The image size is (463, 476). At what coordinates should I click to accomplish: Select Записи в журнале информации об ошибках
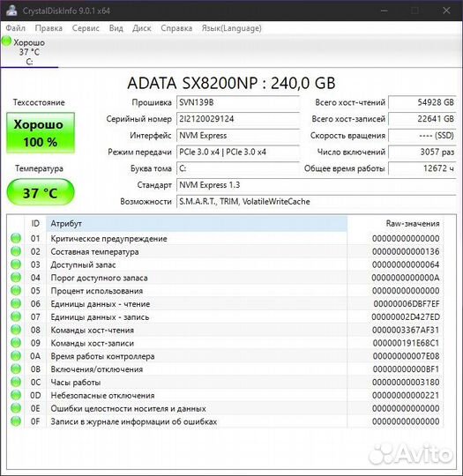click(134, 421)
